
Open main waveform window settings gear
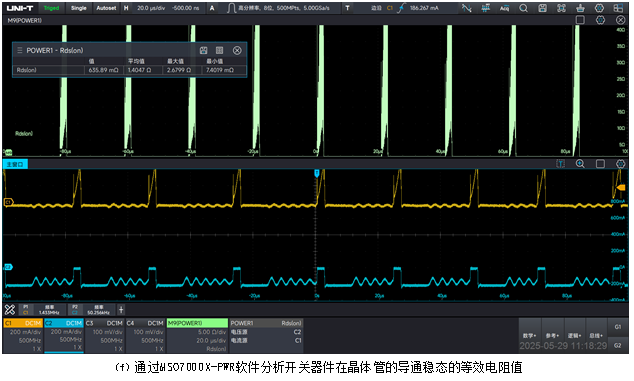621,163
